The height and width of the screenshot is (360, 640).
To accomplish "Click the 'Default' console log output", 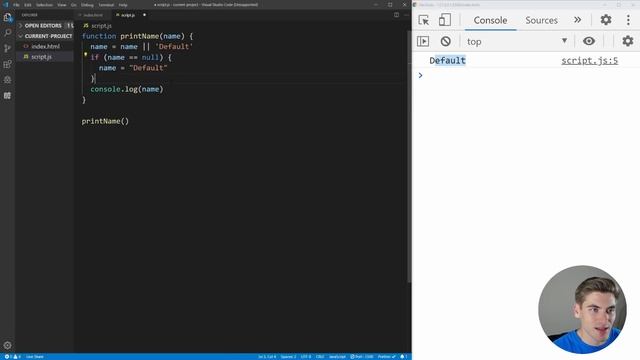I will [447, 60].
